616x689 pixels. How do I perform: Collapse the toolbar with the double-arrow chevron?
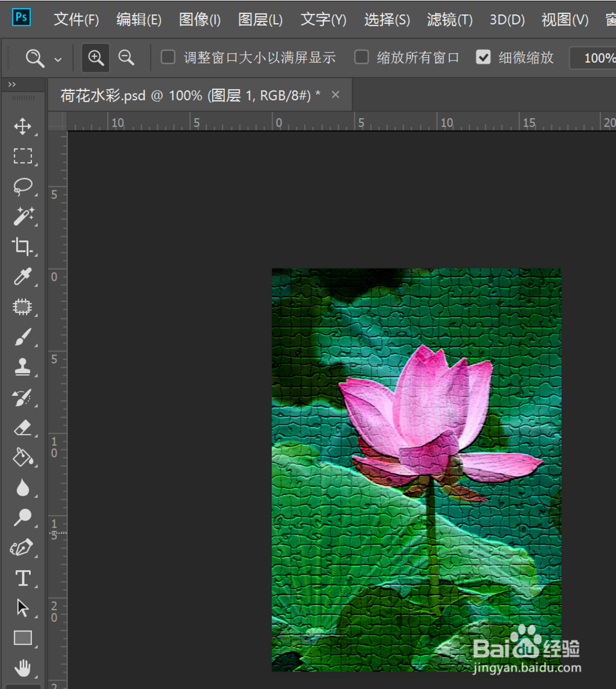(x=12, y=84)
